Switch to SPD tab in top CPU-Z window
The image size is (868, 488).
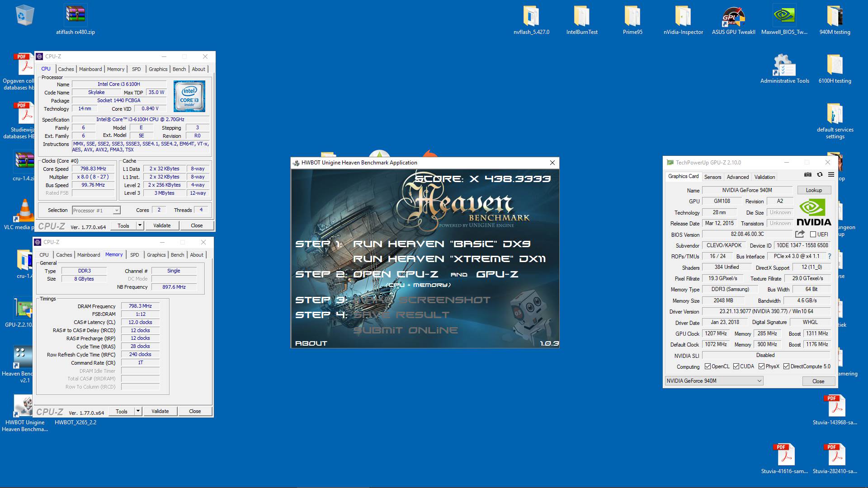pos(136,69)
